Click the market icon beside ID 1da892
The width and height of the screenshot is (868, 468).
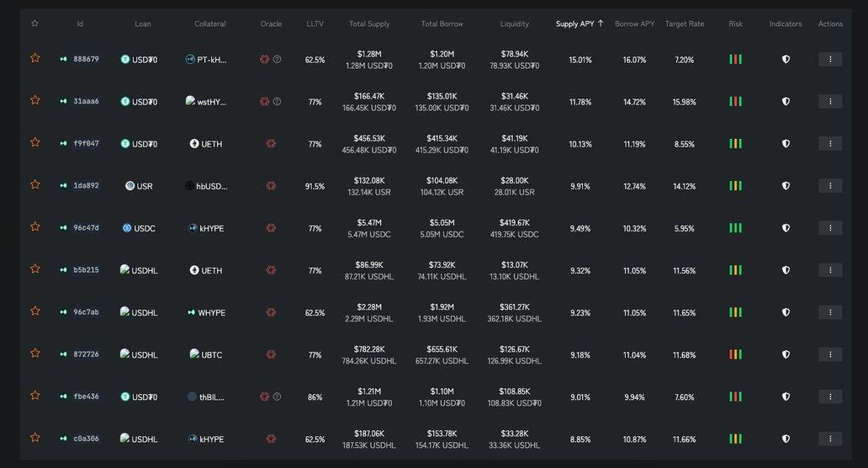click(x=64, y=186)
